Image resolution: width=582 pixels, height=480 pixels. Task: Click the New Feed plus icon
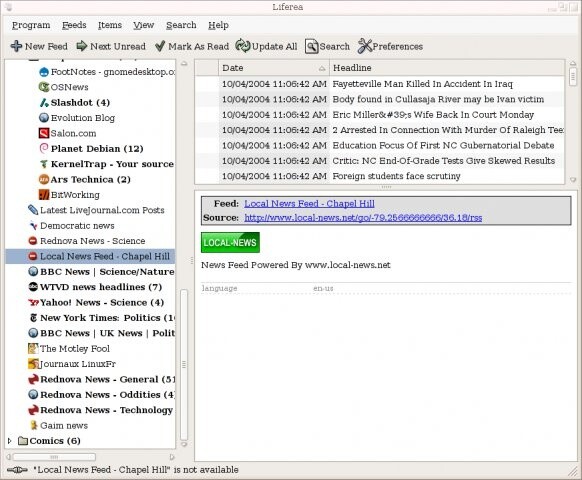click(17, 46)
